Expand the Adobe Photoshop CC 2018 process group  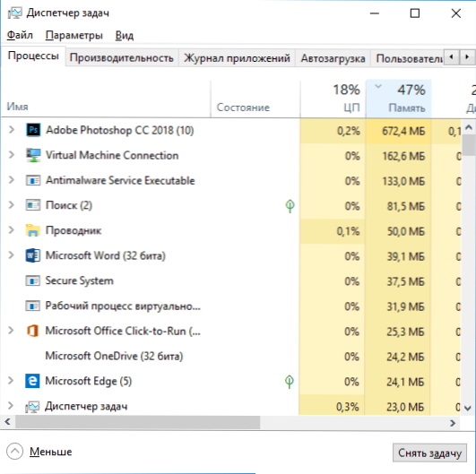[12, 130]
